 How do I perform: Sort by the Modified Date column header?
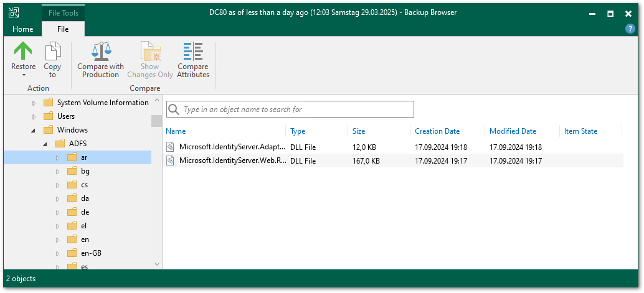512,131
